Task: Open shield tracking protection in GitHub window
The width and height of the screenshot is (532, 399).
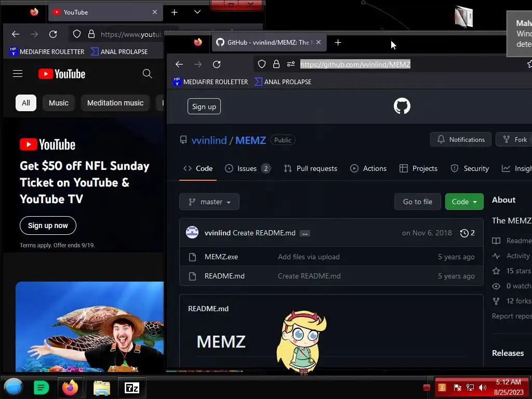Action: (x=262, y=64)
